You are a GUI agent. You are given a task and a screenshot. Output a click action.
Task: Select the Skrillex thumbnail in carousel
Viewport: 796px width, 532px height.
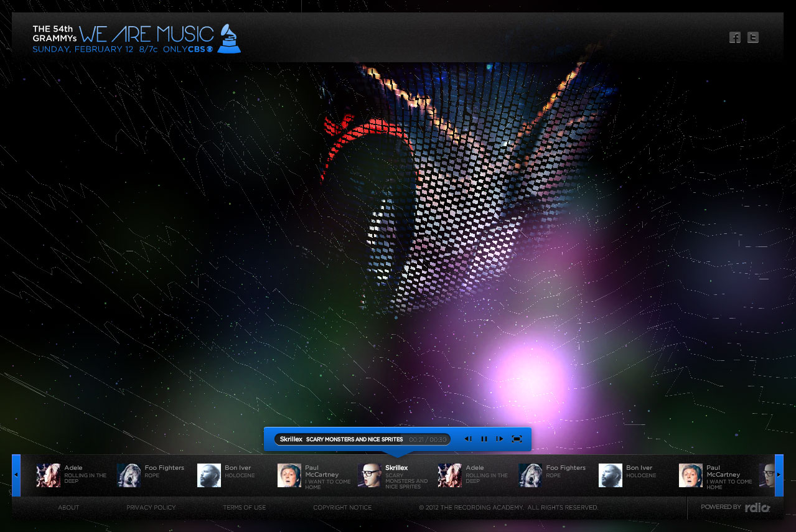click(x=370, y=475)
